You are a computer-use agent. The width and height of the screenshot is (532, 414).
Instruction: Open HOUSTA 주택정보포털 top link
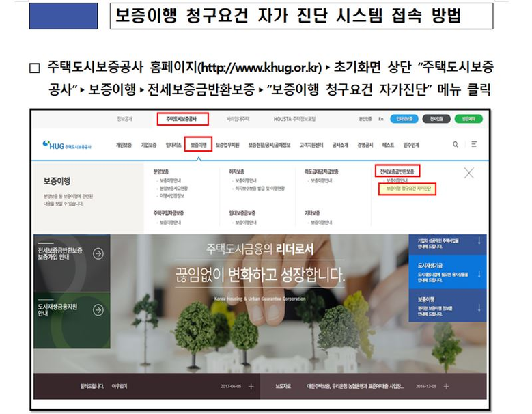coord(294,119)
